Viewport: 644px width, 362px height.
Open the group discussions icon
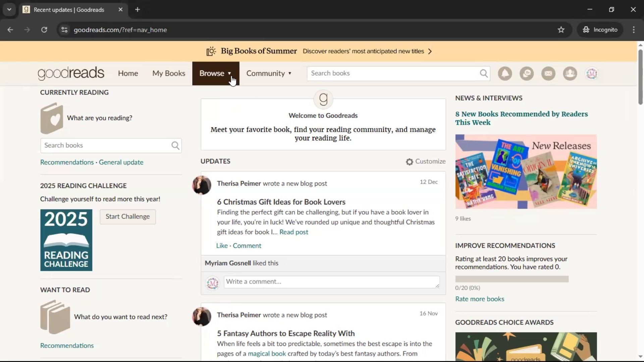[x=527, y=73]
